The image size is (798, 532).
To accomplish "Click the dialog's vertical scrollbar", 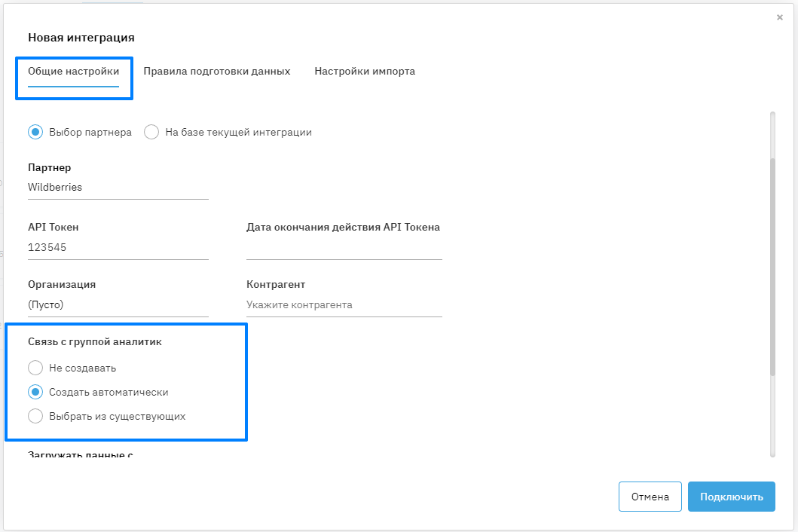I will [x=772, y=264].
